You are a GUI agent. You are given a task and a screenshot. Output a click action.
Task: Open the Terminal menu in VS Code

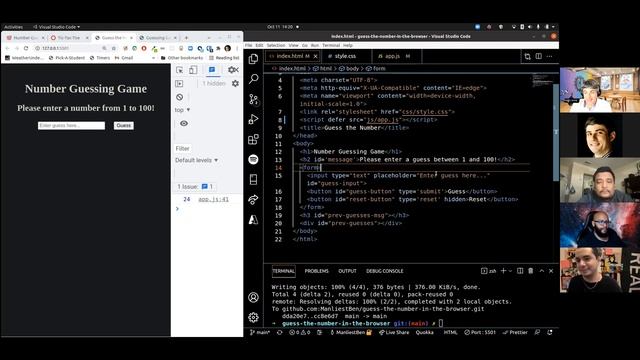coord(331,45)
